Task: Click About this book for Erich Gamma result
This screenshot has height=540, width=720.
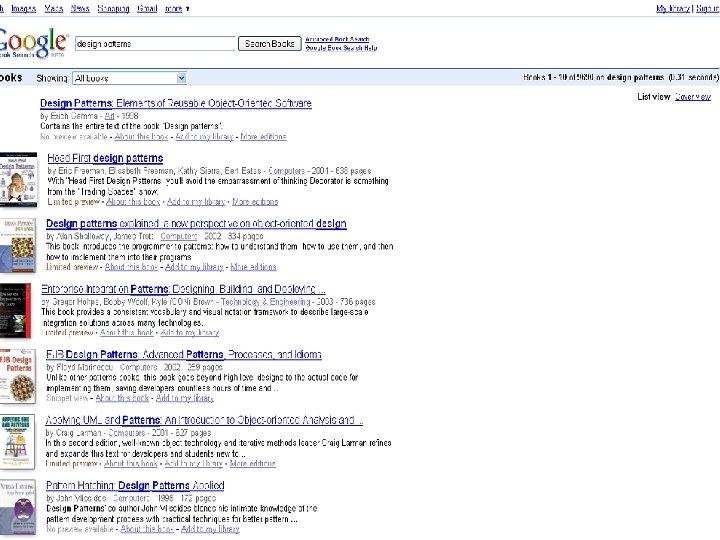Action: (141, 136)
